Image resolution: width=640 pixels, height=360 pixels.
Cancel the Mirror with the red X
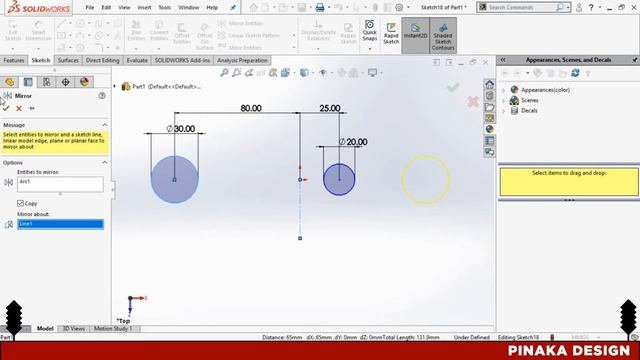[x=19, y=108]
